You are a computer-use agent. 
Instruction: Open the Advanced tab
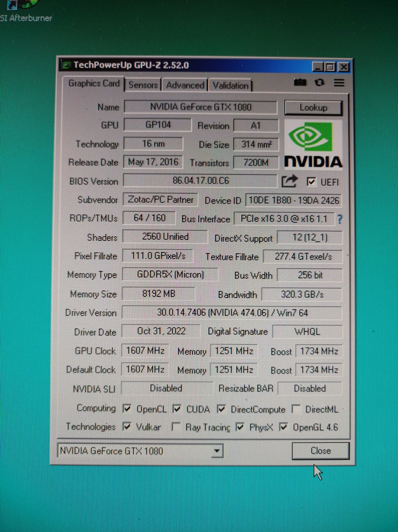(x=185, y=85)
